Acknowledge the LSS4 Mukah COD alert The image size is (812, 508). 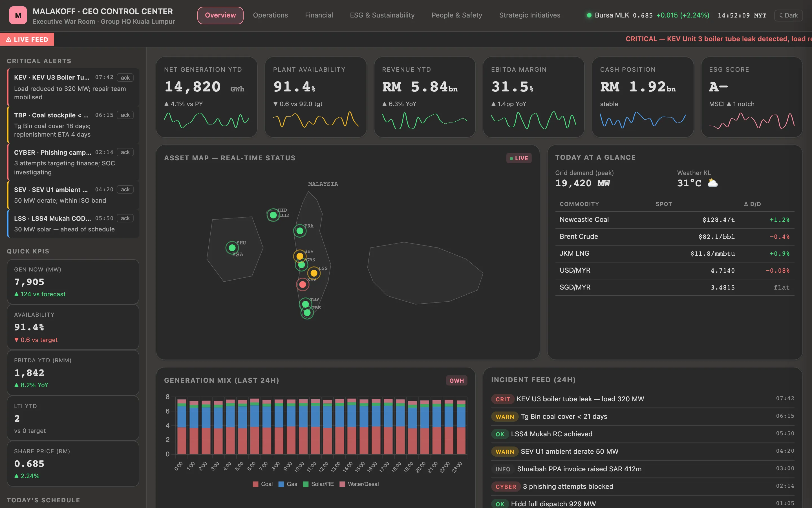click(x=125, y=218)
